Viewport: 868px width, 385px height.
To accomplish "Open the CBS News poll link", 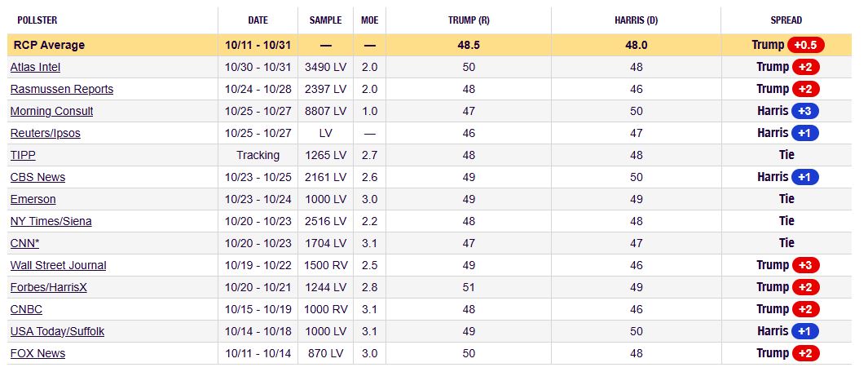I will [x=37, y=177].
